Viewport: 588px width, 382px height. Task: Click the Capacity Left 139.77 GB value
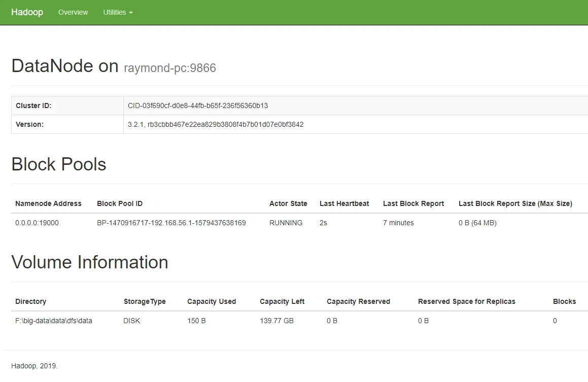[276, 321]
